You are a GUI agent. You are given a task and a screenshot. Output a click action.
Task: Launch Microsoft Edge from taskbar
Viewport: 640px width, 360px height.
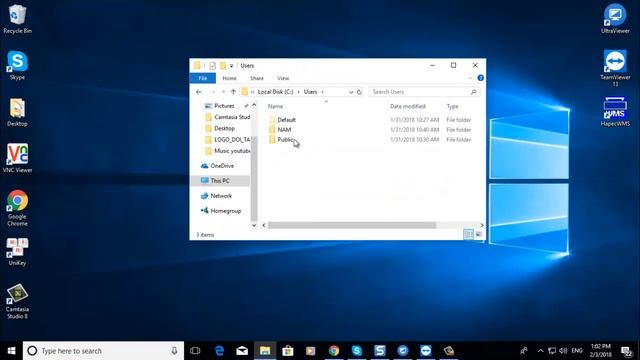219,351
